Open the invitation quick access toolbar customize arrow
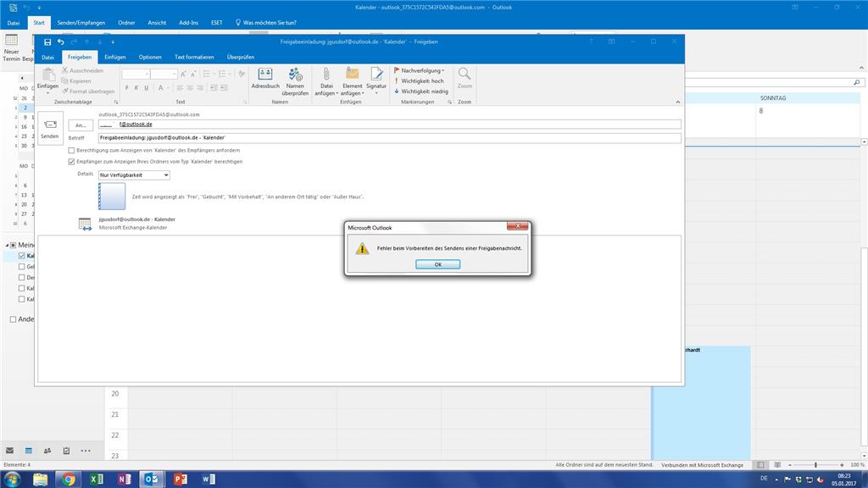The height and width of the screenshot is (488, 868). click(113, 42)
